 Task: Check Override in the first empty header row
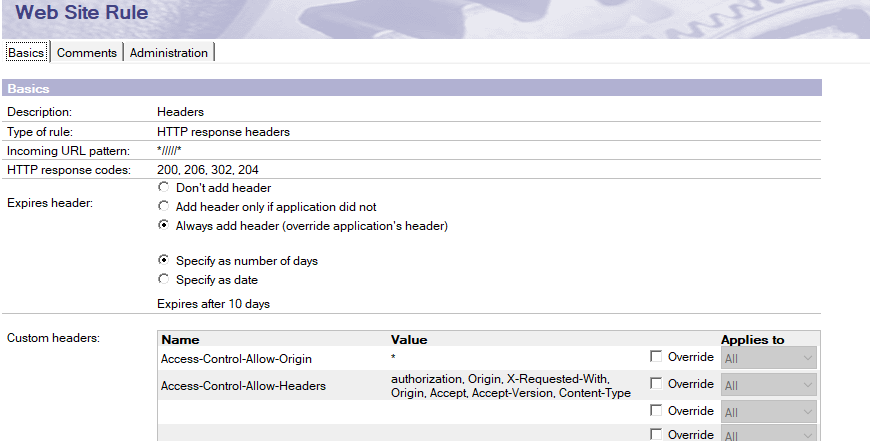coord(655,411)
